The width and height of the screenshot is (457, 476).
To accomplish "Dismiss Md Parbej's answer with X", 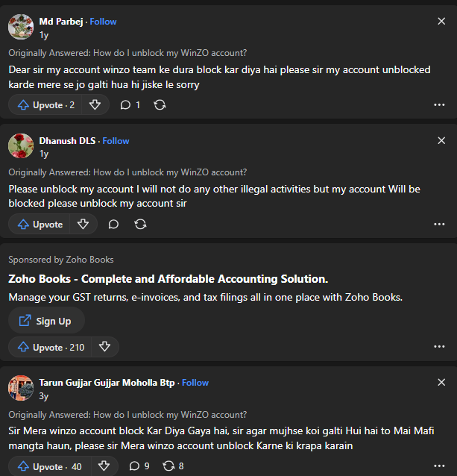I will (x=441, y=22).
